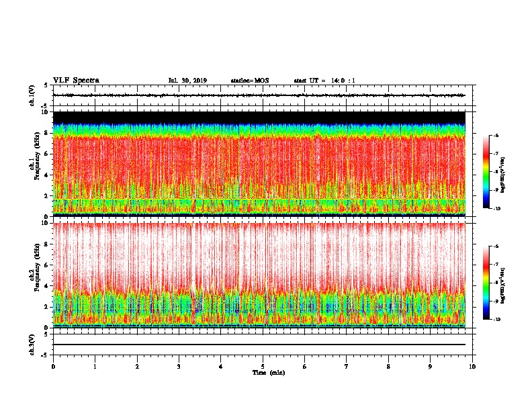
Task: Click the ch.1 voltage waveform trace
Action: (x=259, y=95)
